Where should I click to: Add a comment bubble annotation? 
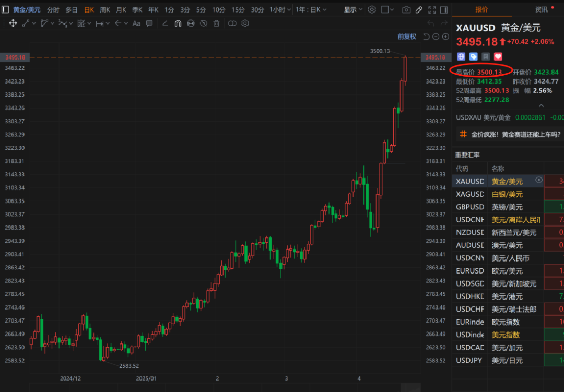tap(150, 23)
